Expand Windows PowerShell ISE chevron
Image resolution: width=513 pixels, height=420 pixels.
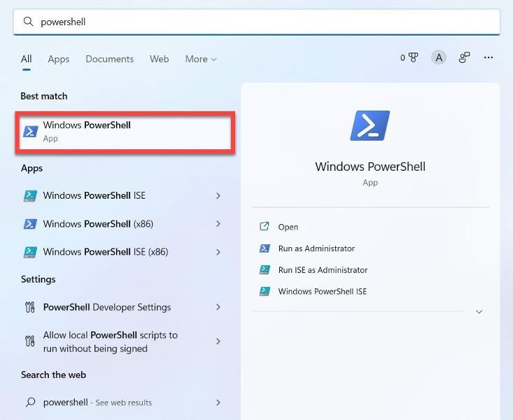[x=218, y=196]
